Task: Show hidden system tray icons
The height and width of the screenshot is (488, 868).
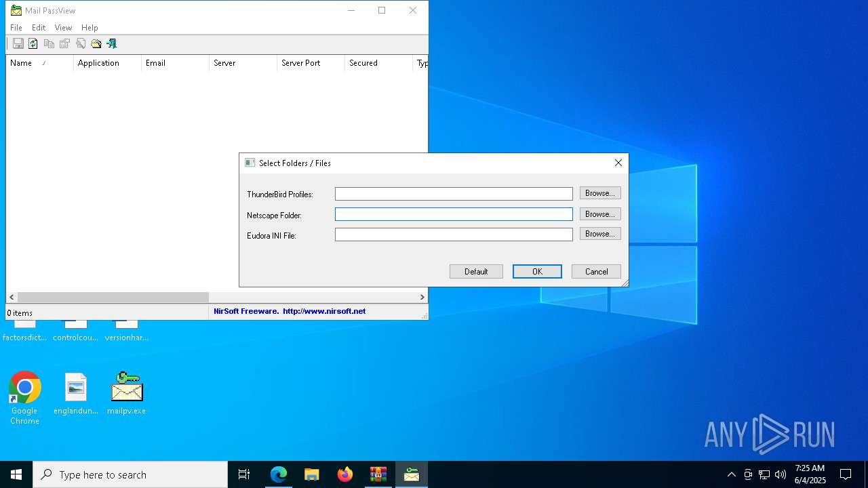Action: pos(731,474)
